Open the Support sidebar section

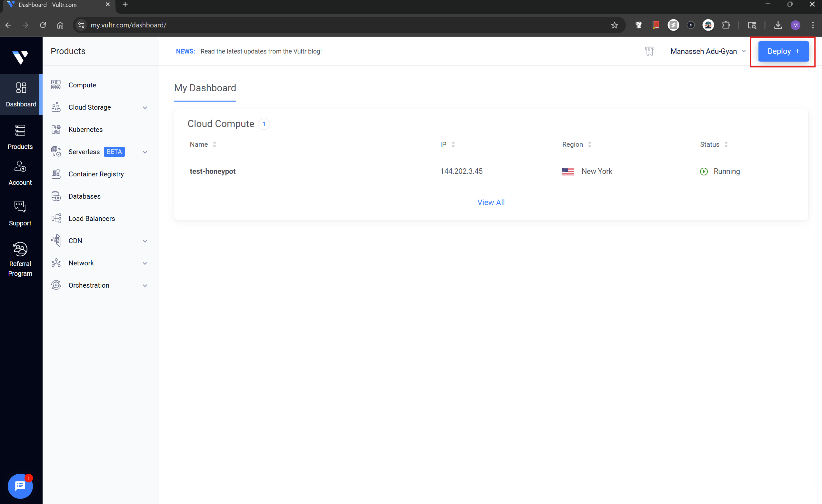click(20, 213)
